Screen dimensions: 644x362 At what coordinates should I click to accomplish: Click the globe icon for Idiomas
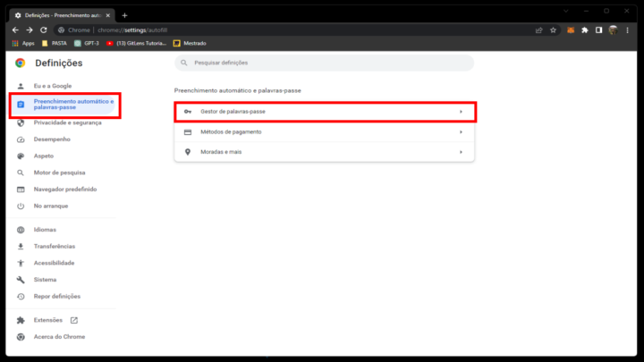(21, 230)
